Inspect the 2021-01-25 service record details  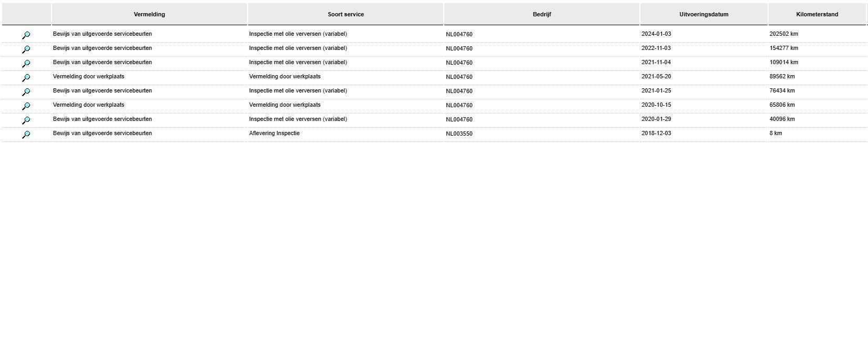[26, 92]
